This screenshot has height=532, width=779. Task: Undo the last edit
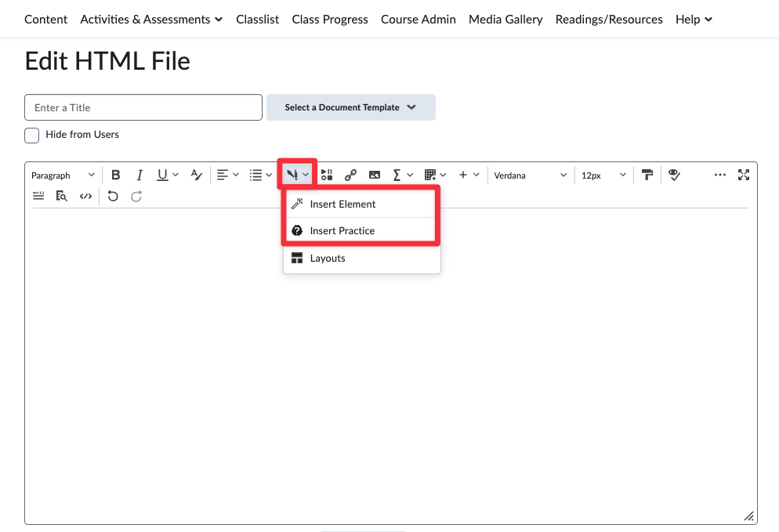click(113, 197)
